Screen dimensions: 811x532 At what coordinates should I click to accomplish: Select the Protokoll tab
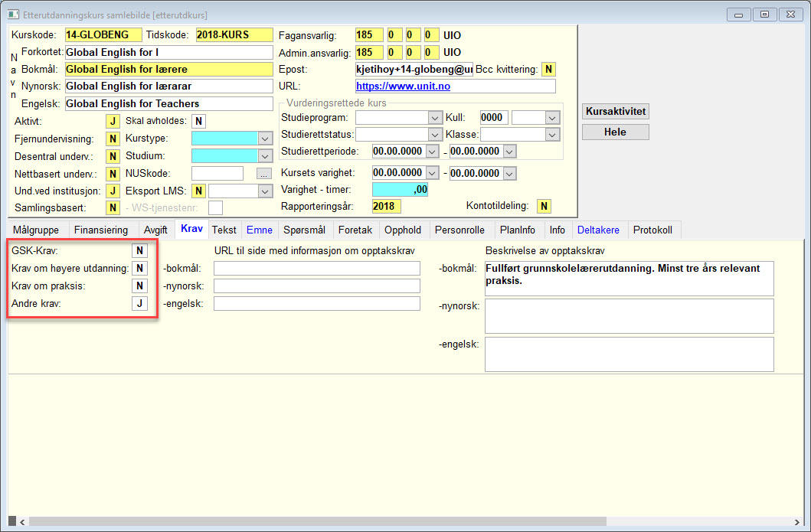[x=652, y=230]
